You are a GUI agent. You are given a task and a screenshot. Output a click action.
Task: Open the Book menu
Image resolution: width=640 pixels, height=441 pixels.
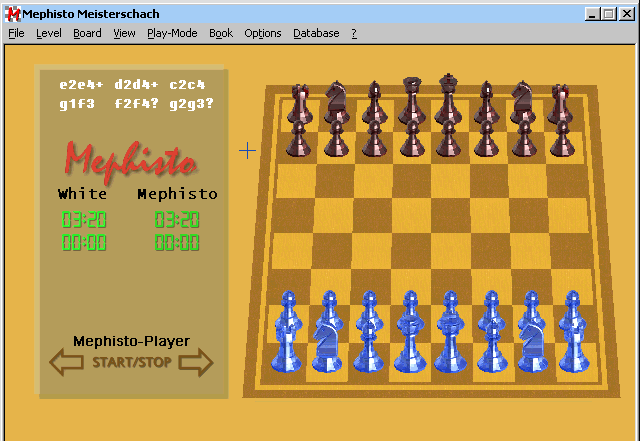pos(220,33)
